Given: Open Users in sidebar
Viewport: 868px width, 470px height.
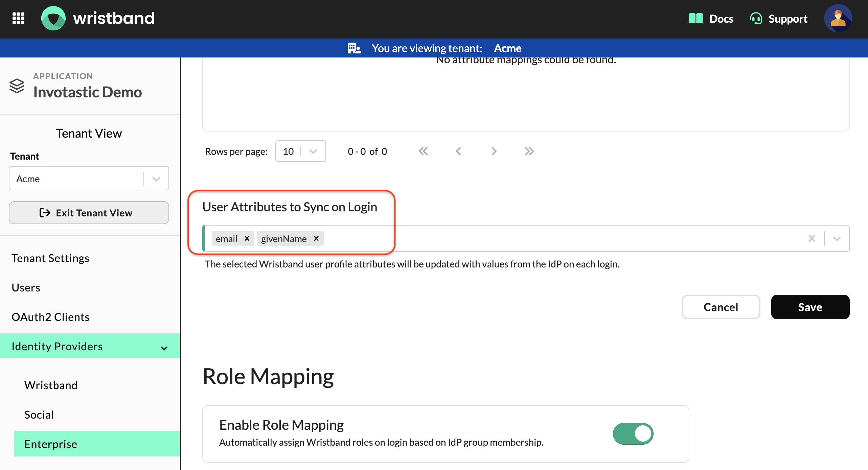Looking at the screenshot, I should [26, 287].
